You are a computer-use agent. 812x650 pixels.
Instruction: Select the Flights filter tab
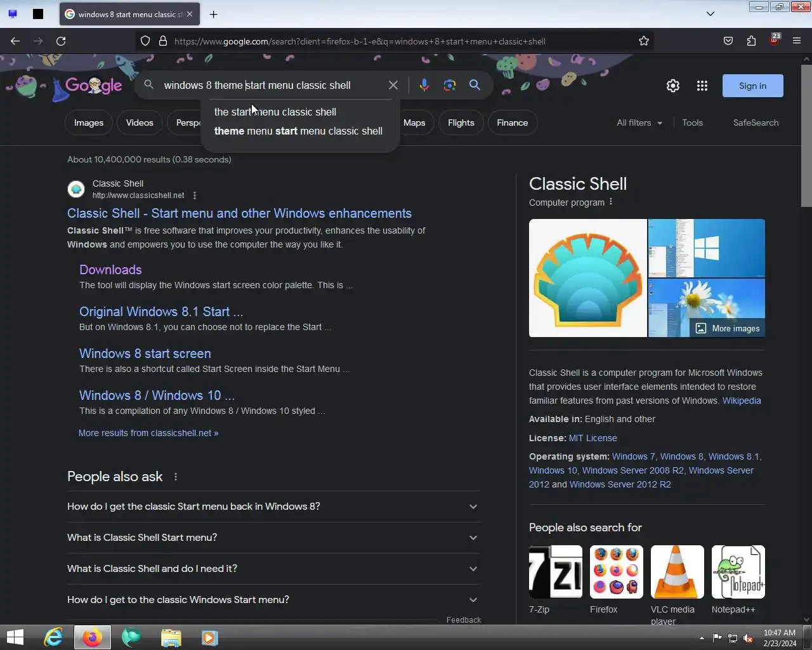461,123
